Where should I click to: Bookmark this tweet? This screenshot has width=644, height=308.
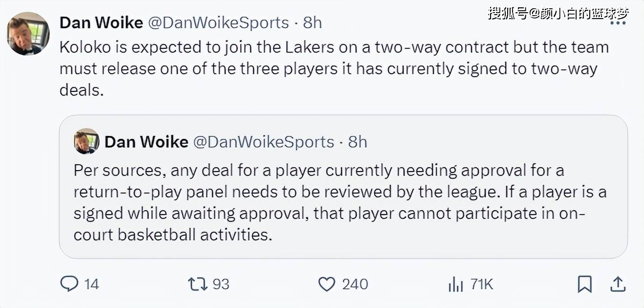pos(584,284)
